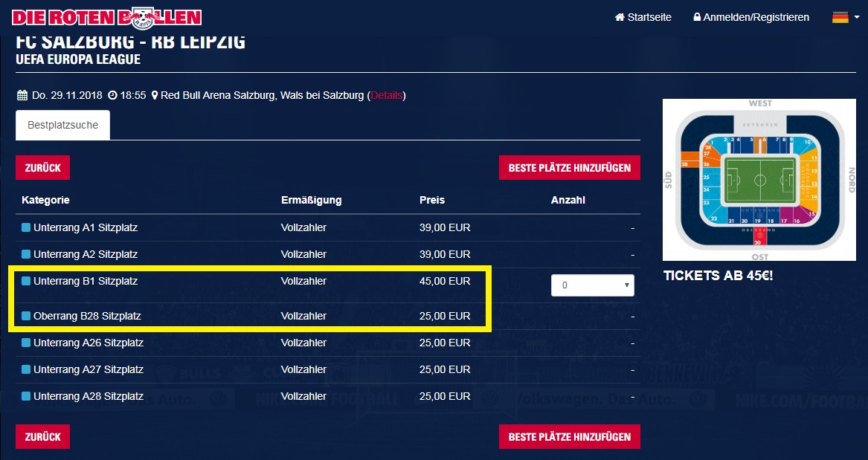Image resolution: width=868 pixels, height=460 pixels.
Task: Click the bottom BESTE PLÄTZE HINZUFÜGEN button
Action: [570, 436]
